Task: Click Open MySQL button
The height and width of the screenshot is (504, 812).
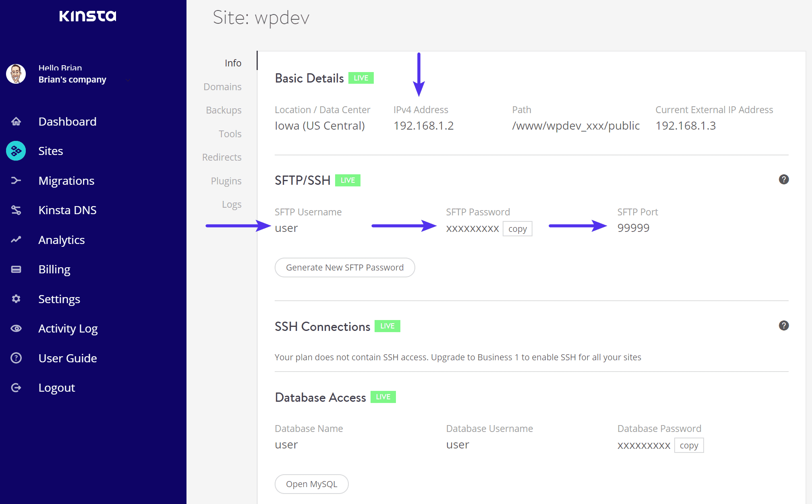Action: (x=311, y=484)
